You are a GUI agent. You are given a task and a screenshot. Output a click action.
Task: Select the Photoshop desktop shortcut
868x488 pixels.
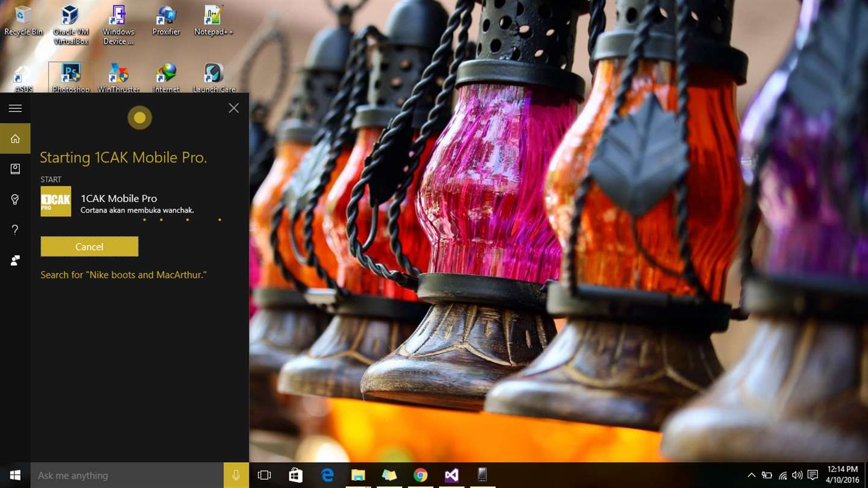point(71,78)
